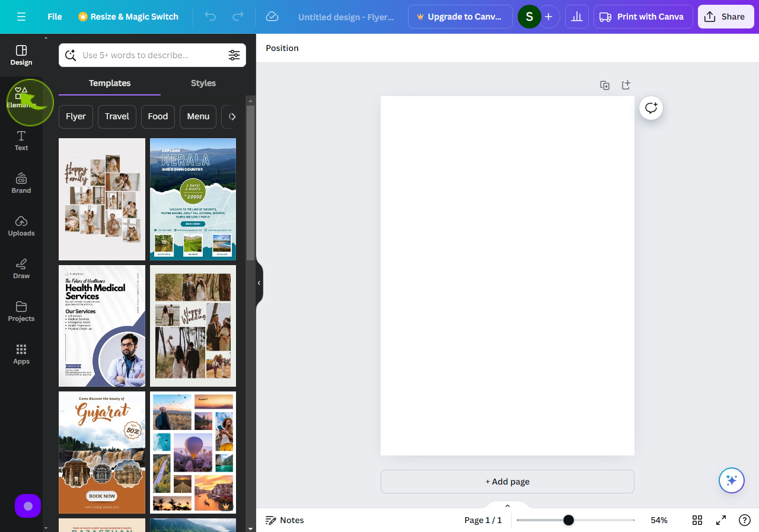Viewport: 759px width, 532px height.
Task: Add collaborators with the plus icon
Action: click(548, 17)
